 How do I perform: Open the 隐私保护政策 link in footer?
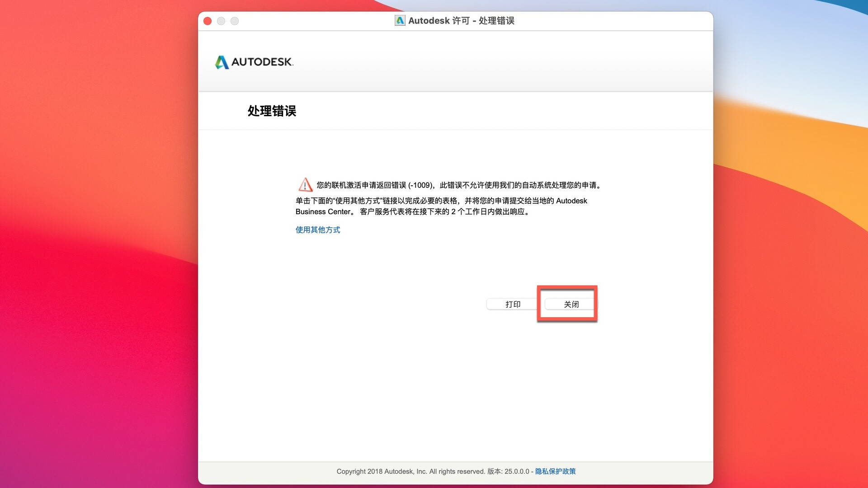pos(555,471)
